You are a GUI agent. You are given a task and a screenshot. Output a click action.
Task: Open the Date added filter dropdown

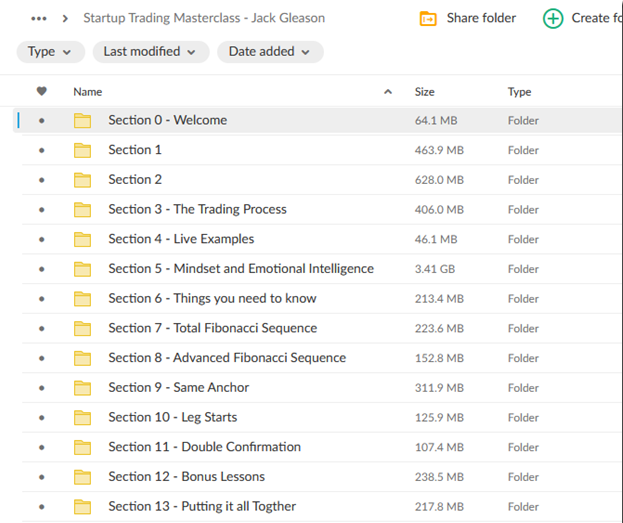pyautogui.click(x=269, y=52)
